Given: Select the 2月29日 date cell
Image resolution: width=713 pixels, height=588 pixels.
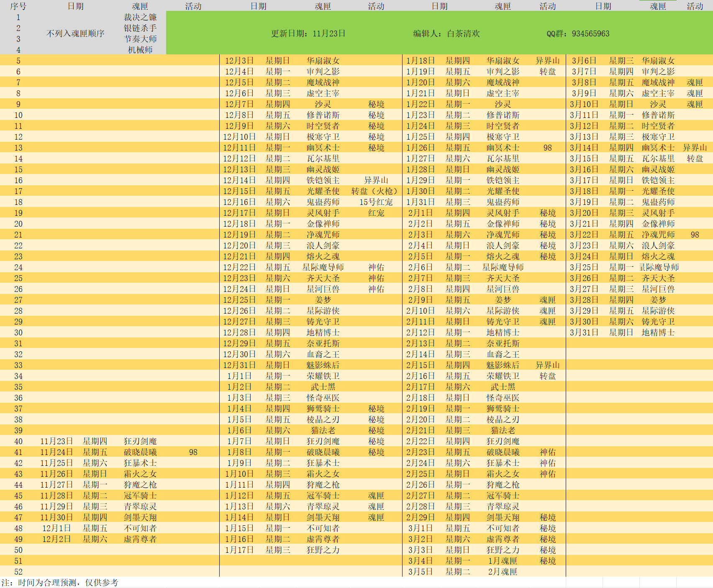Looking at the screenshot, I should pyautogui.click(x=421, y=517).
